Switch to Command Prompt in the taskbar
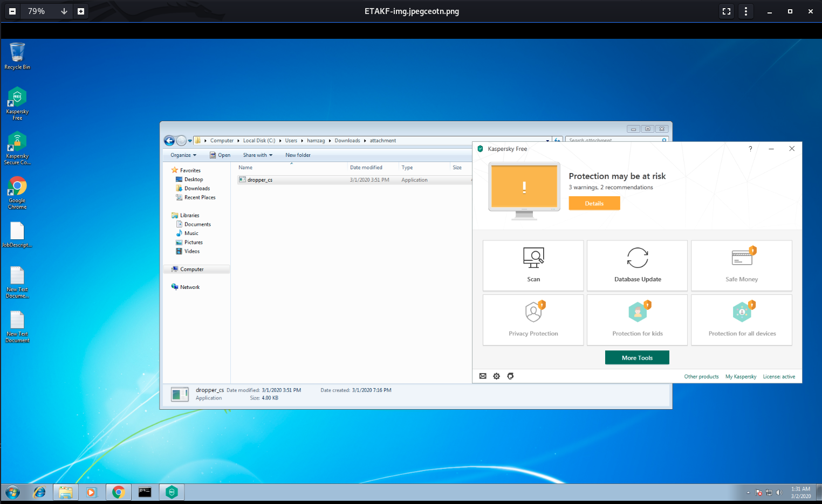822x504 pixels. (145, 492)
